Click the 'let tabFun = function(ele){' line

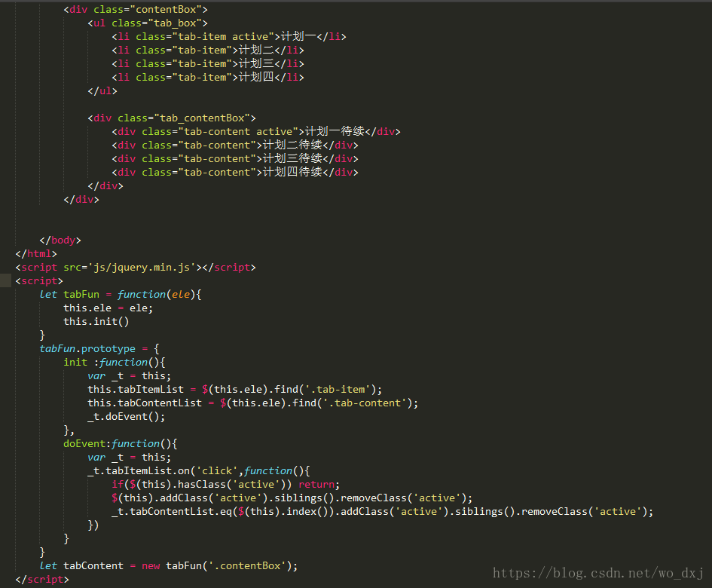tap(121, 295)
